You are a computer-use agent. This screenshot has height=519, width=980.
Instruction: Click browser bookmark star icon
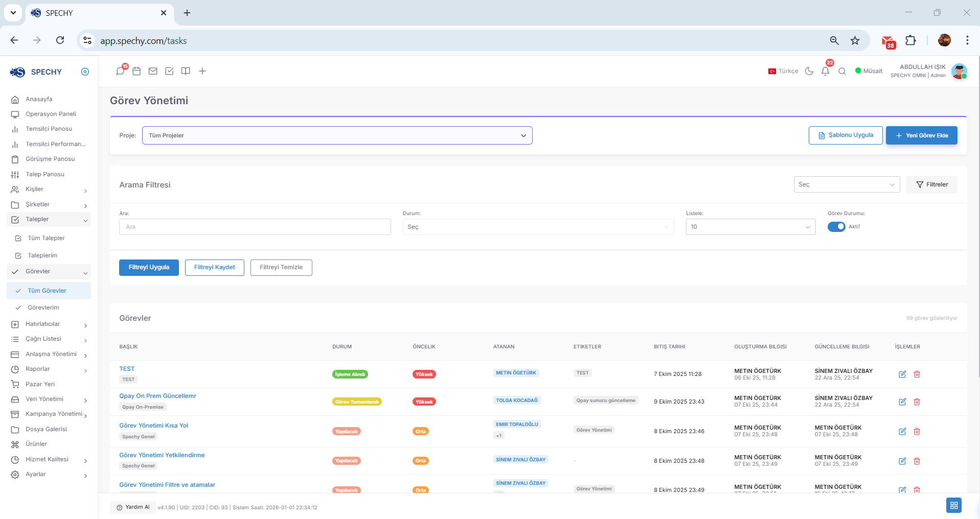coord(855,40)
